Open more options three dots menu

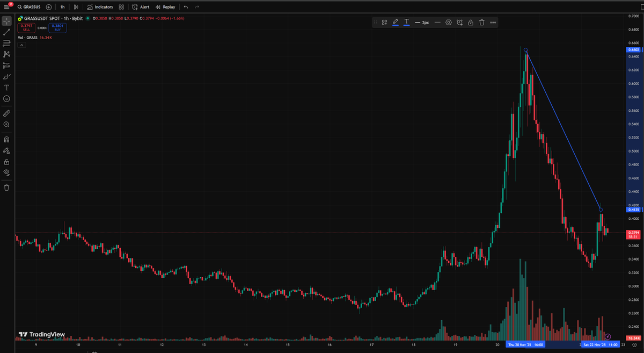(x=493, y=23)
